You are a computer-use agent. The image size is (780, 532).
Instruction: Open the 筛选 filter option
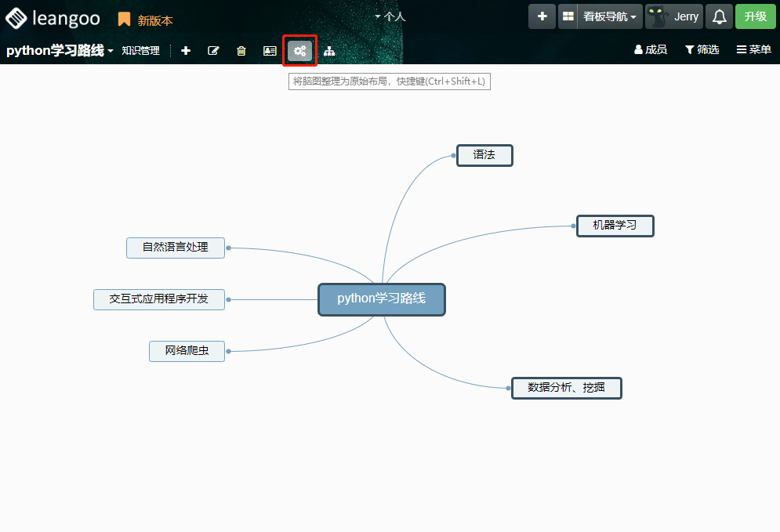coord(702,49)
